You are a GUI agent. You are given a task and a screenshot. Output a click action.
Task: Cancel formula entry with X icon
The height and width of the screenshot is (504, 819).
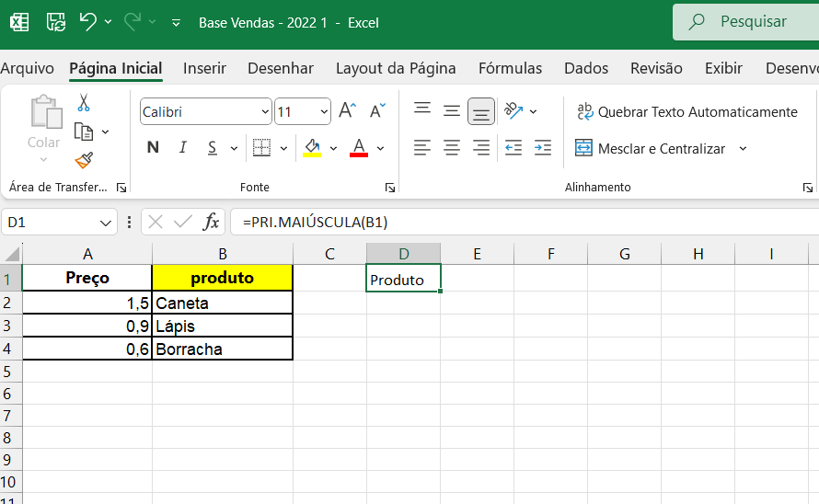point(156,222)
